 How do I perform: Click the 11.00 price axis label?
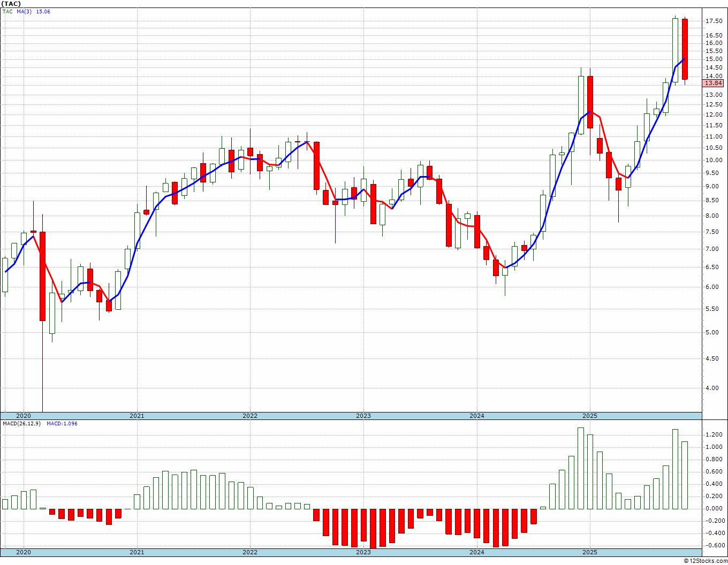[x=714, y=136]
